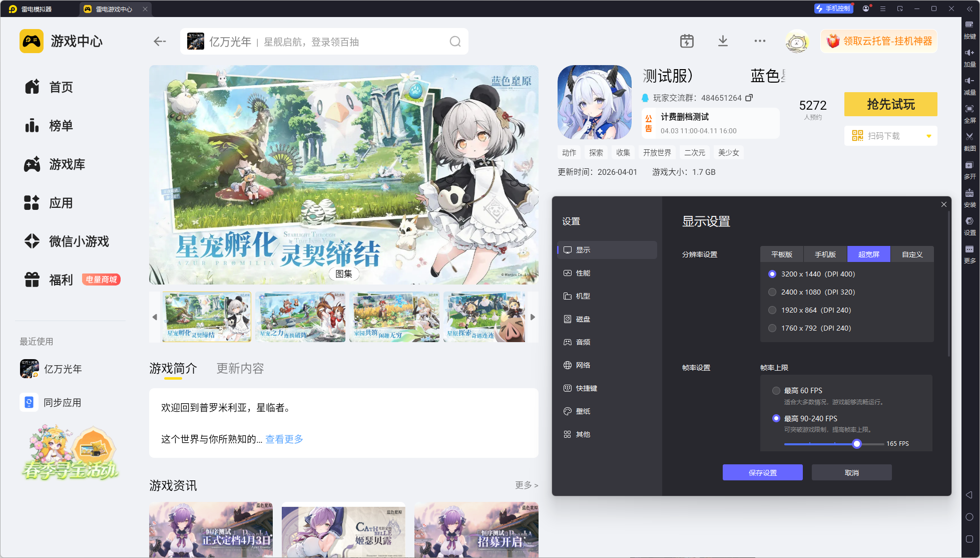Select the second gallery screenshot thumbnail
The image size is (980, 558).
tap(300, 317)
